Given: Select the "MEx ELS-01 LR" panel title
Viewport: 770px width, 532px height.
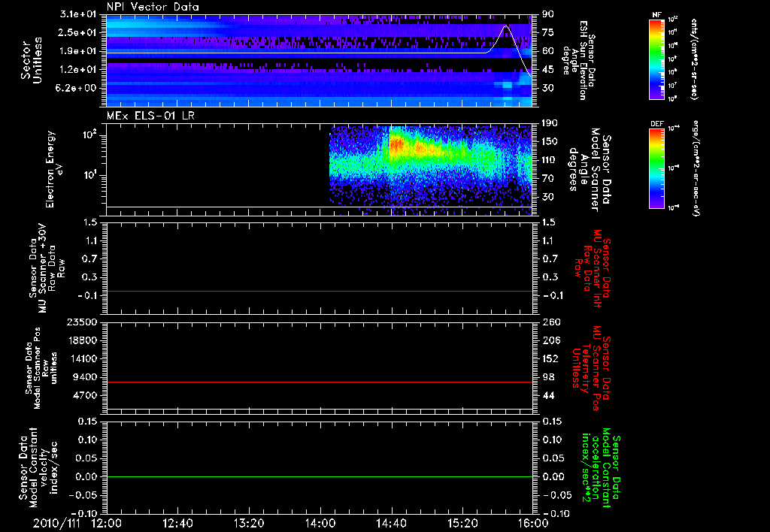Looking at the screenshot, I should (x=150, y=116).
